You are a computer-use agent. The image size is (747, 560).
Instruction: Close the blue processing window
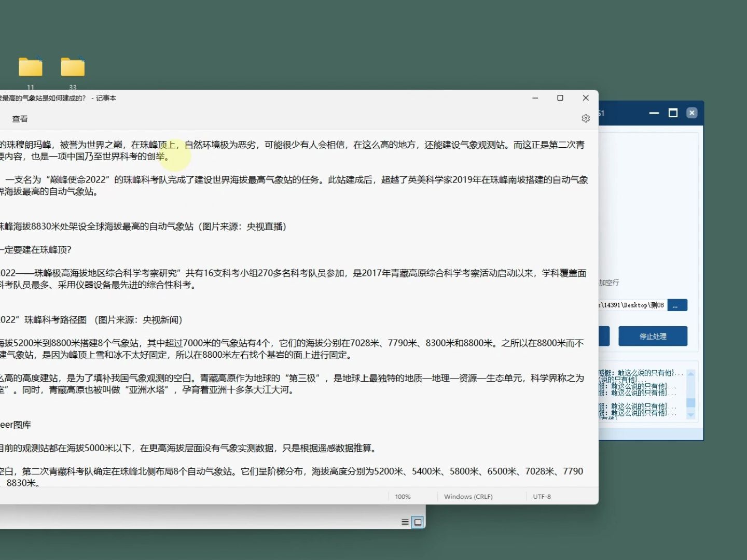point(692,113)
